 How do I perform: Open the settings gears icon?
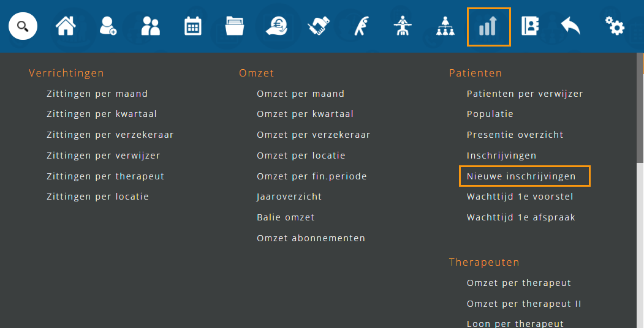[x=615, y=26]
